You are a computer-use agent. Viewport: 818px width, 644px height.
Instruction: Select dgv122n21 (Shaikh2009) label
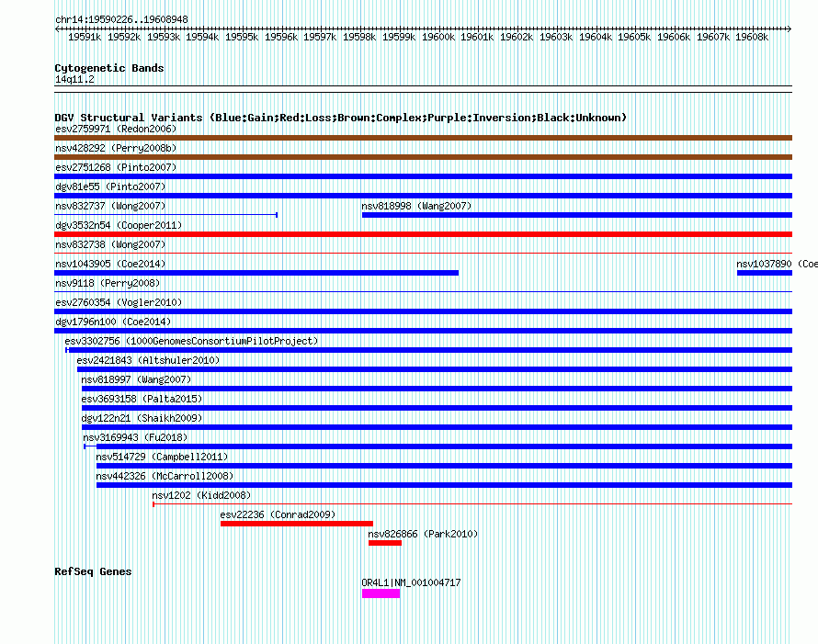[142, 418]
